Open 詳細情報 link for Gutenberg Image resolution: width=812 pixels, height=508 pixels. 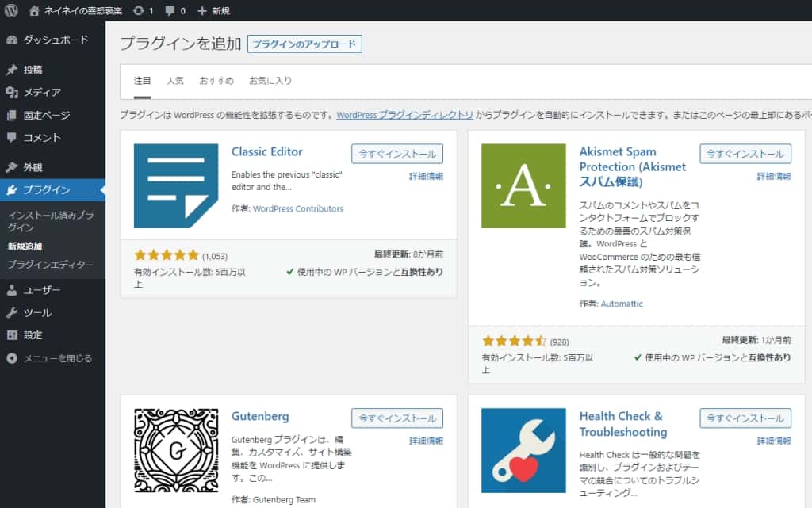click(426, 441)
